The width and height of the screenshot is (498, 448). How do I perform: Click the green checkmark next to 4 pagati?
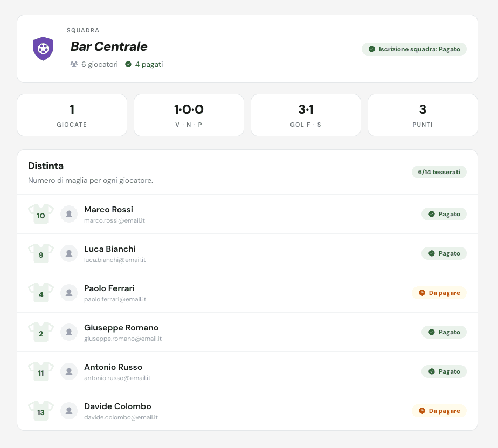pos(128,64)
